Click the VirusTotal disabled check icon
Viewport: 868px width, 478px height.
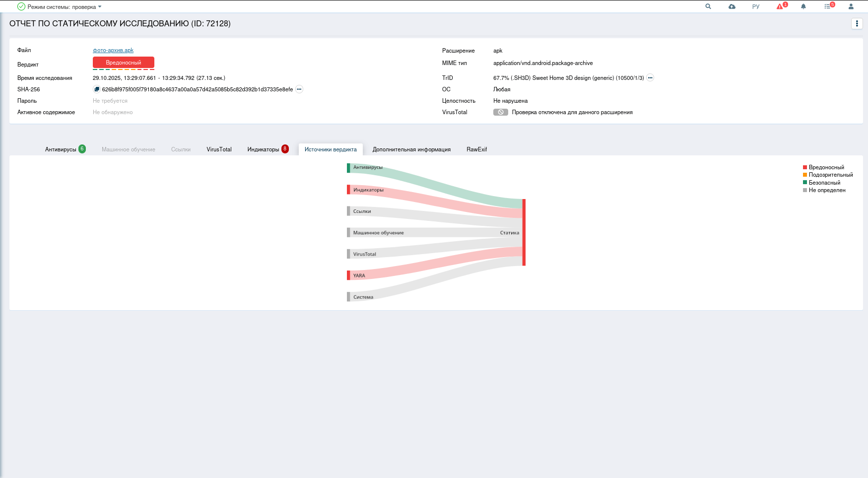click(x=500, y=112)
